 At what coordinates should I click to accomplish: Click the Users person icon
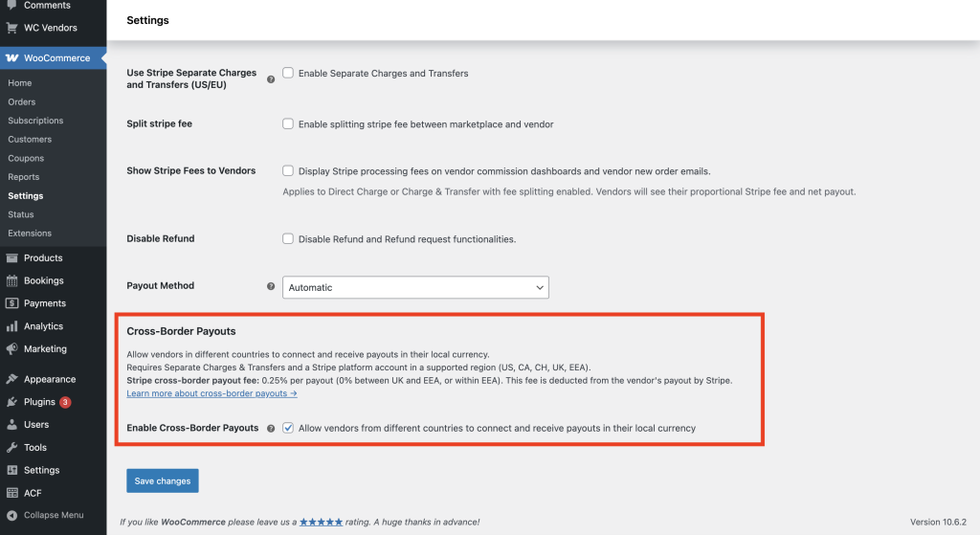[x=11, y=424]
